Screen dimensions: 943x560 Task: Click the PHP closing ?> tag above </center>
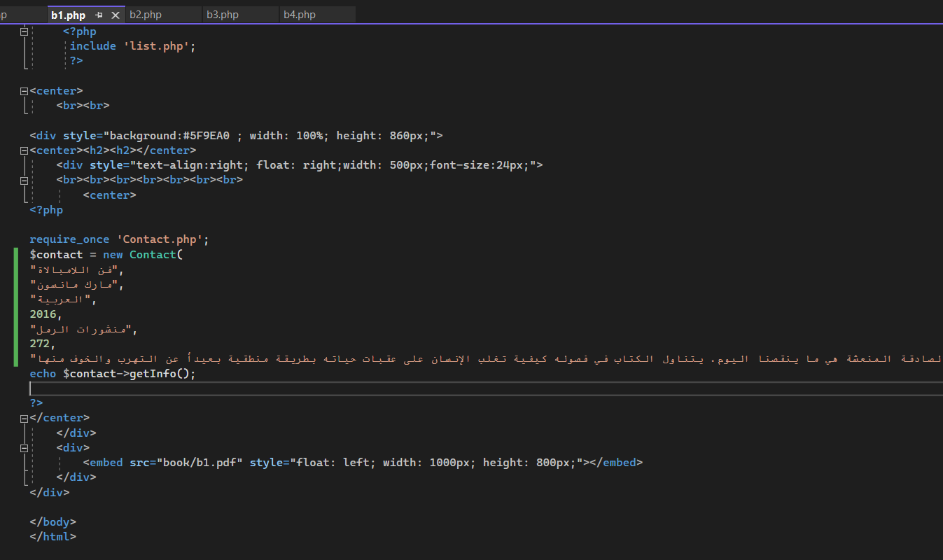[36, 403]
